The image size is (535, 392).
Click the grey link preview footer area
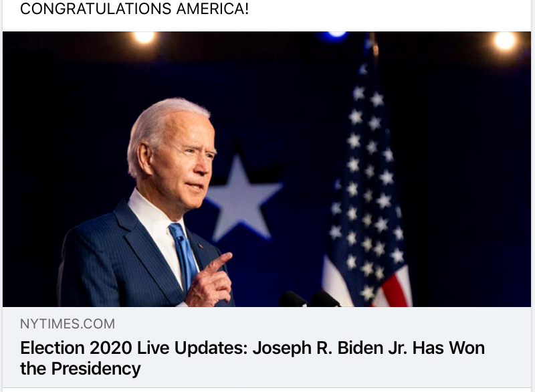click(267, 347)
